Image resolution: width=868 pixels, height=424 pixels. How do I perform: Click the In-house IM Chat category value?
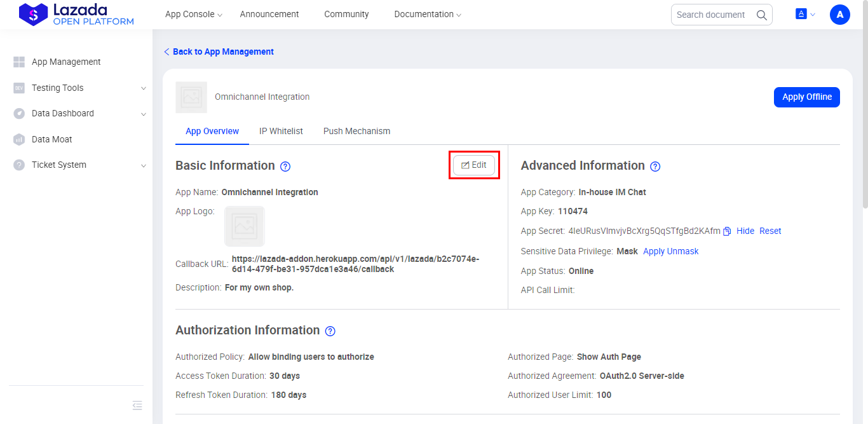[612, 192]
